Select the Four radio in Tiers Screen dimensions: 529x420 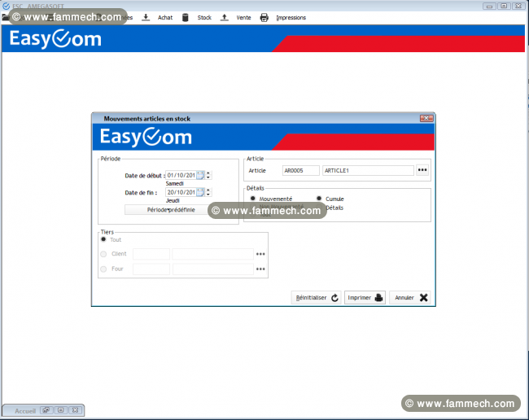point(103,269)
